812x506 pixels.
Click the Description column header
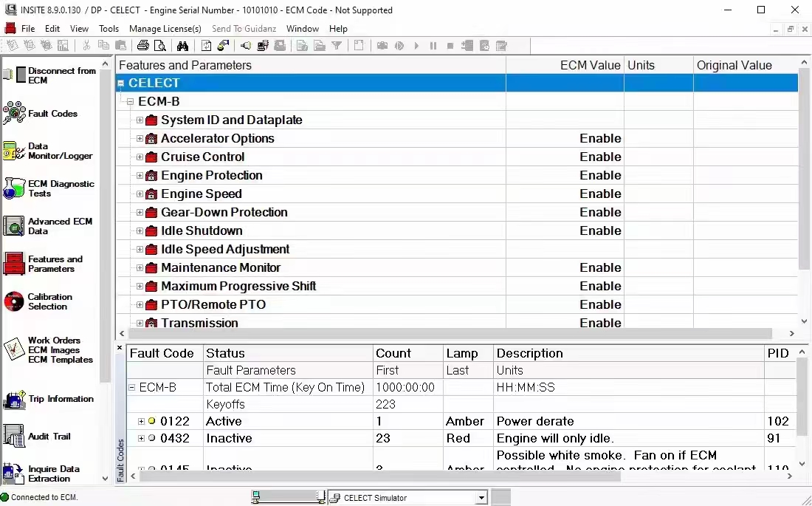(629, 353)
